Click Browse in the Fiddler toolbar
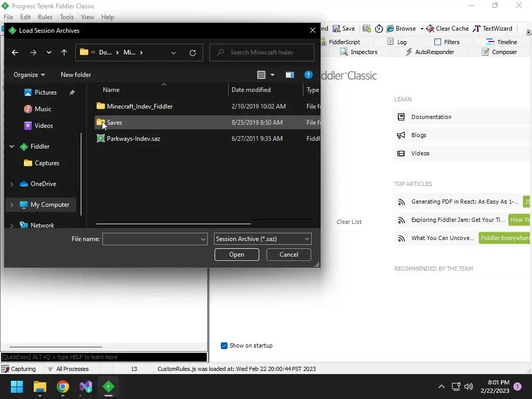The width and height of the screenshot is (532, 399). coord(401,29)
